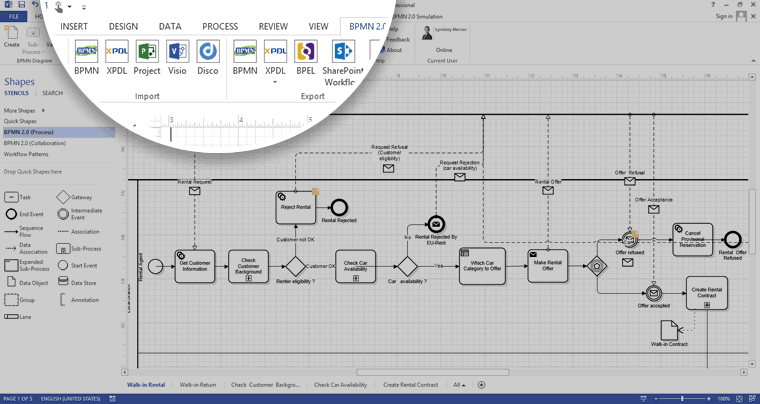Click the Import XPDL icon
The height and width of the screenshot is (404, 760).
tap(117, 51)
